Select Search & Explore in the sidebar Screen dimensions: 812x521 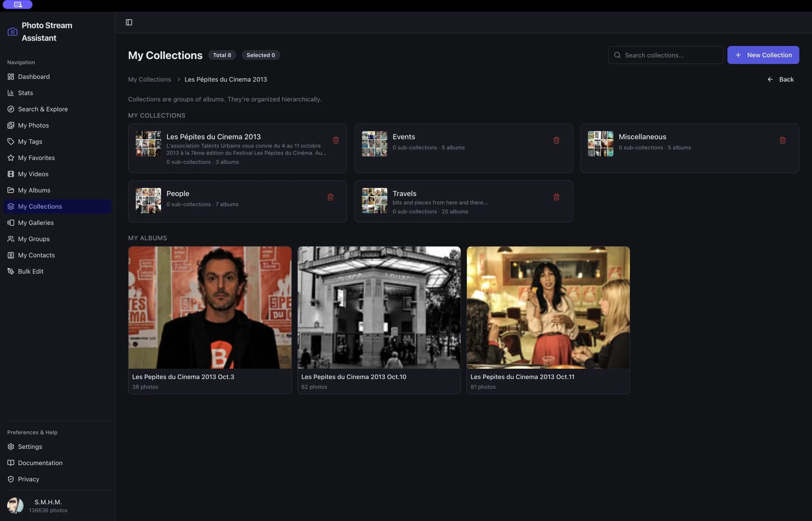point(42,109)
